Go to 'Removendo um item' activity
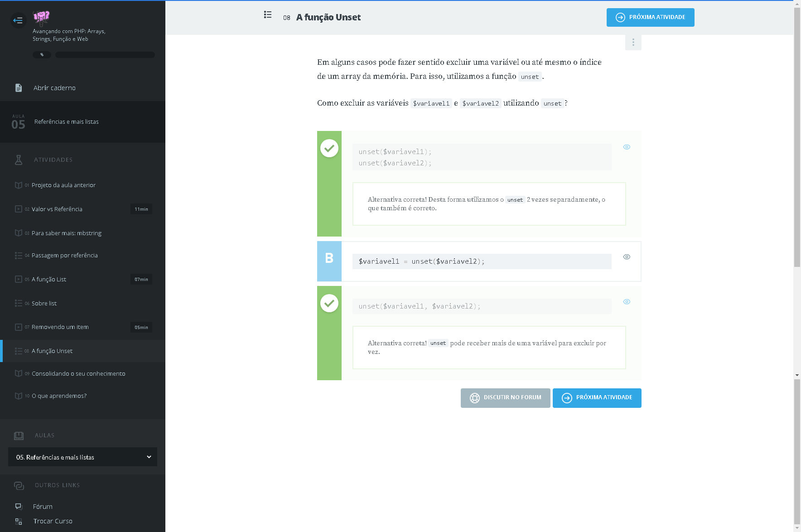 coord(60,327)
